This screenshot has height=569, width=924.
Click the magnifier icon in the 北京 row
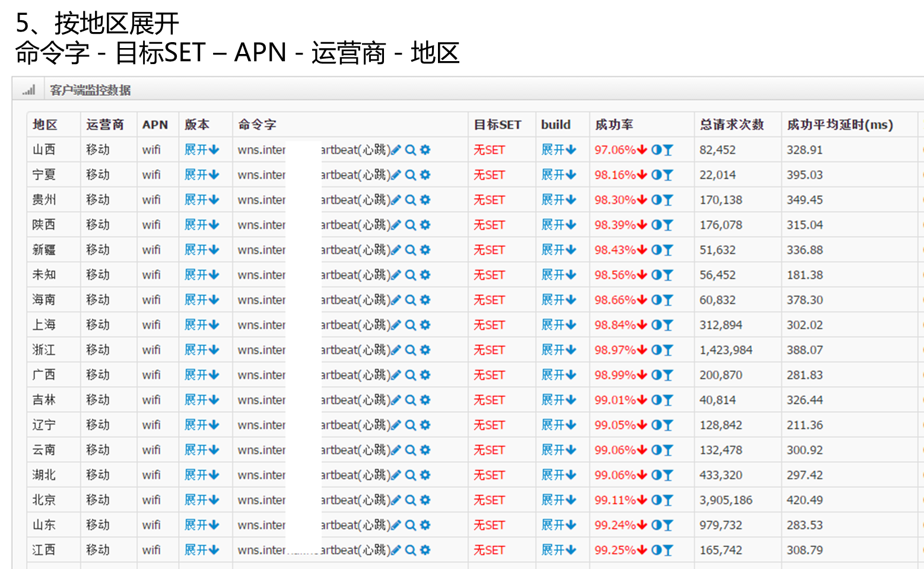[410, 500]
